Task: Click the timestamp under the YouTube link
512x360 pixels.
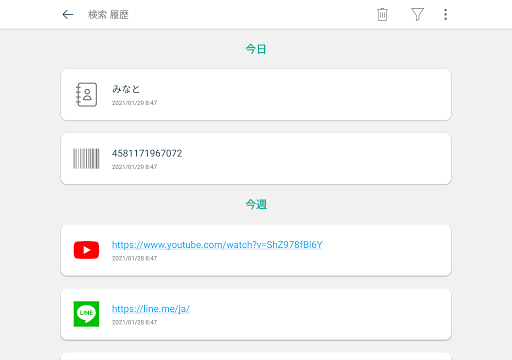Action: [134, 258]
